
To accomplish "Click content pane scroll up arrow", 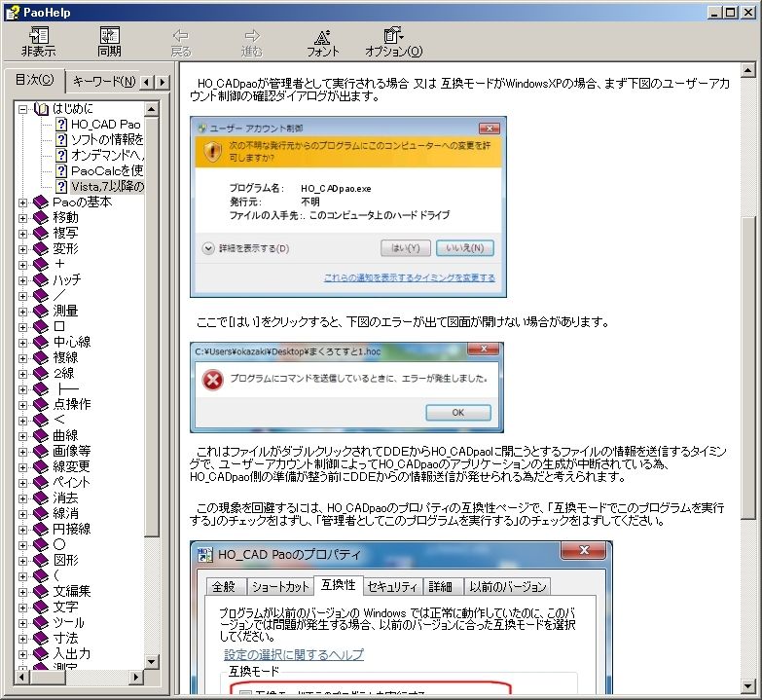I will tap(748, 71).
